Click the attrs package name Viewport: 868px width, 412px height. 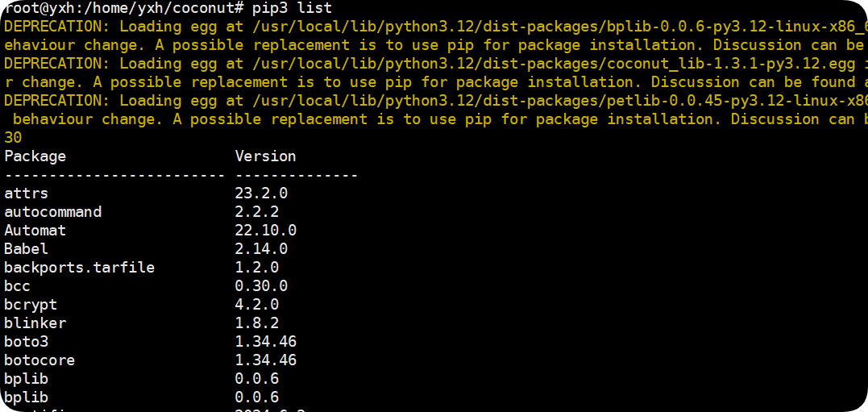pos(27,194)
